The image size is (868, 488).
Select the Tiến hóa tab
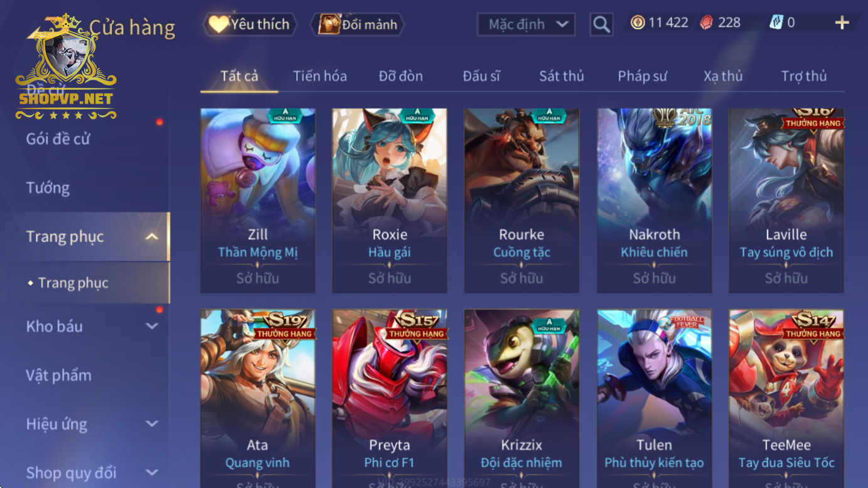(x=319, y=76)
